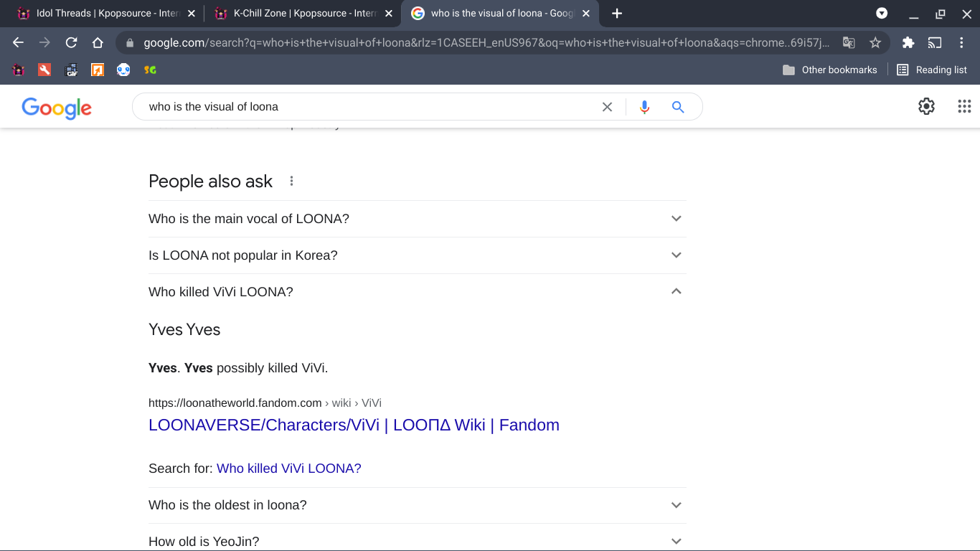The image size is (980, 551).
Task: Open the blue round-face bookmark
Action: coord(123,70)
